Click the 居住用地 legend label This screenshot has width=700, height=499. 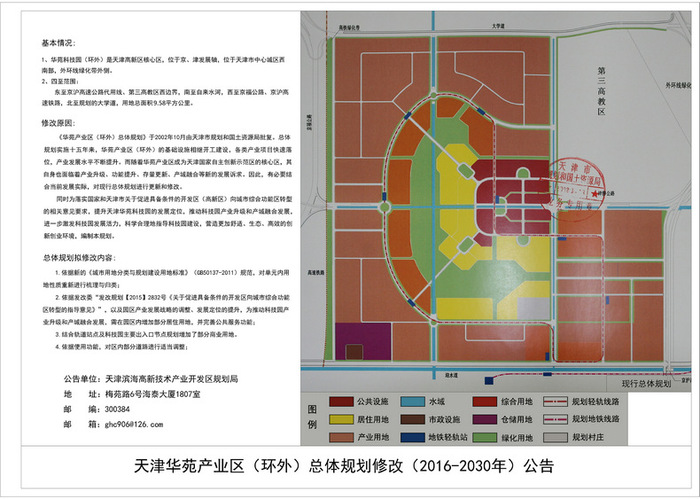(372, 419)
